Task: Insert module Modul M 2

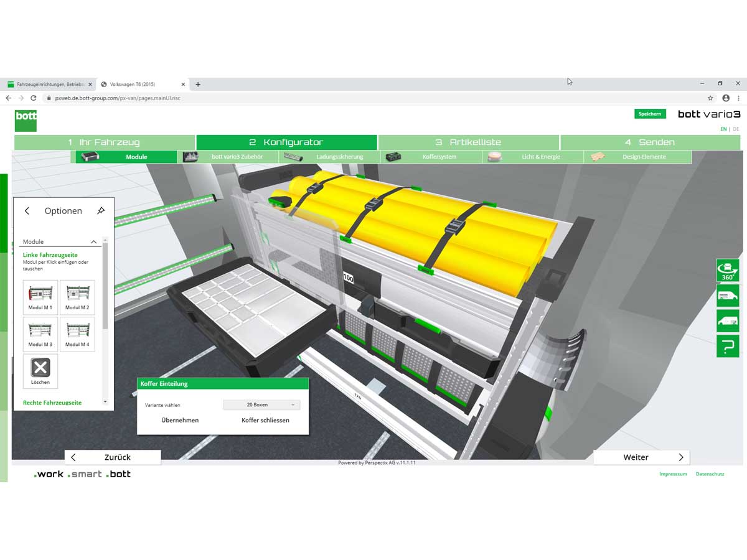Action: pos(77,297)
